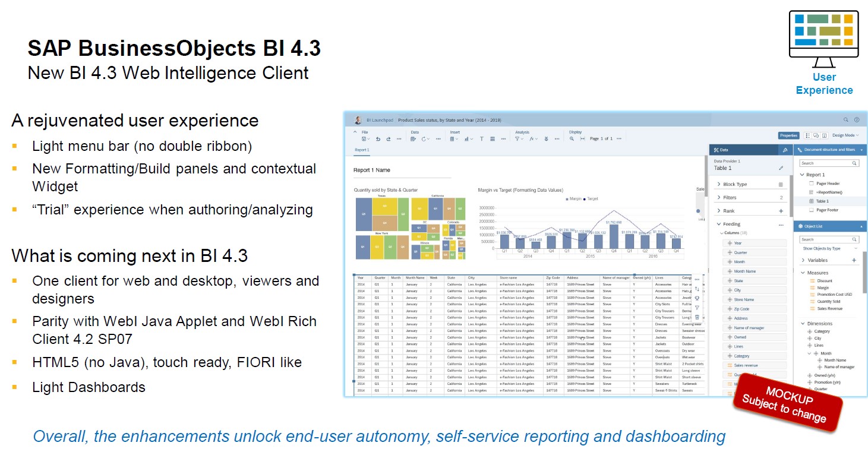The width and height of the screenshot is (868, 452).
Task: Open the Analysis group more options
Action: (x=557, y=139)
